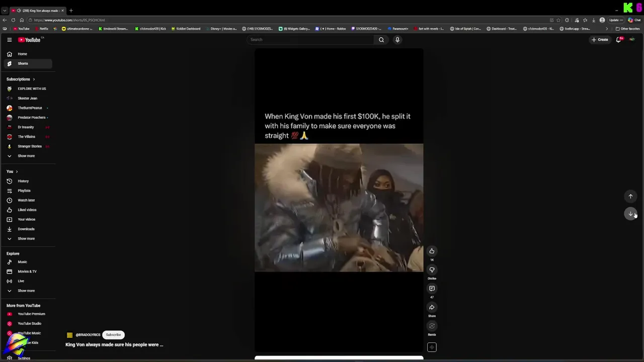The height and width of the screenshot is (362, 644).
Task: Open Downloads in the sidebar
Action: [28, 229]
